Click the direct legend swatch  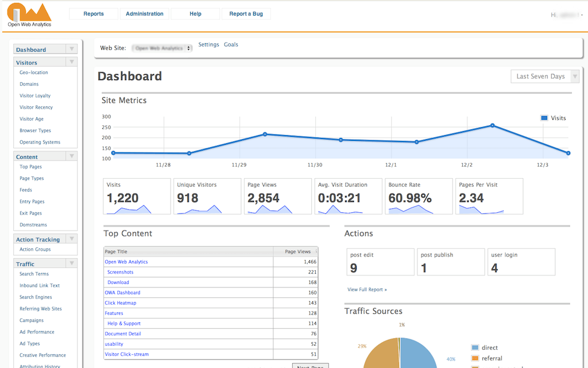click(475, 348)
